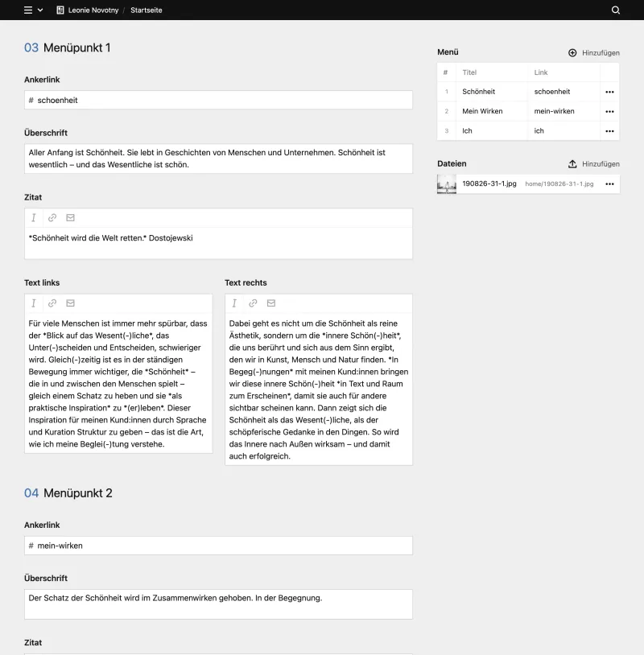This screenshot has width=644, height=655.
Task: Open search via the magnifier icon
Action: coord(616,10)
